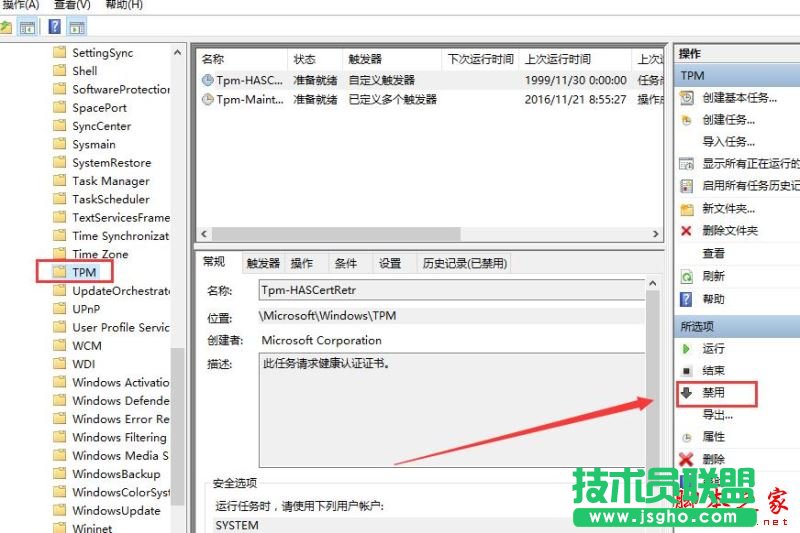Sort by the 状态 column header
This screenshot has height=533, width=800.
(314, 59)
